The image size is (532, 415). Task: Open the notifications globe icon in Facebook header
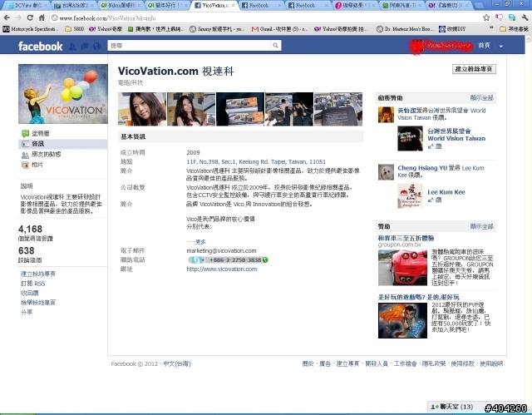pyautogui.click(x=96, y=46)
